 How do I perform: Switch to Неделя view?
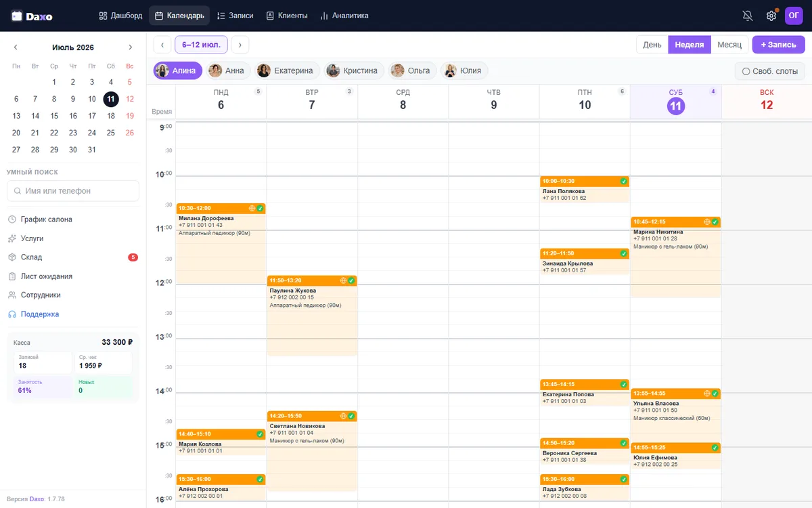point(690,45)
